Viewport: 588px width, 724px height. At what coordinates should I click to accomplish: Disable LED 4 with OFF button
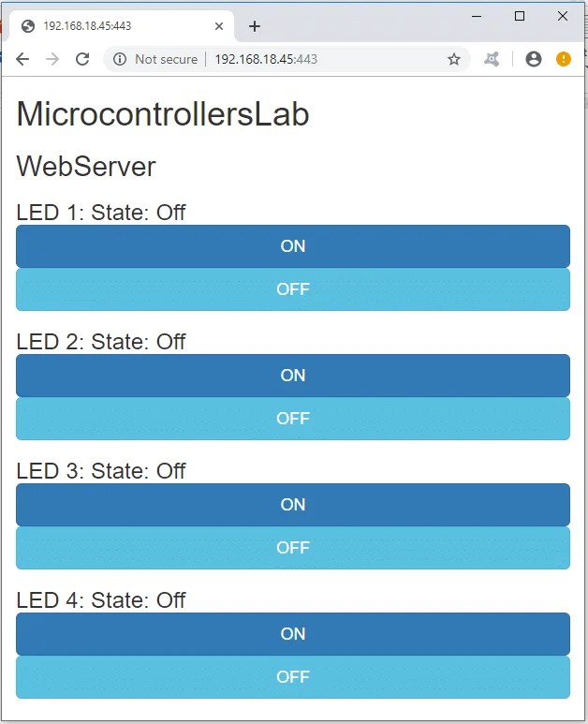coord(293,677)
